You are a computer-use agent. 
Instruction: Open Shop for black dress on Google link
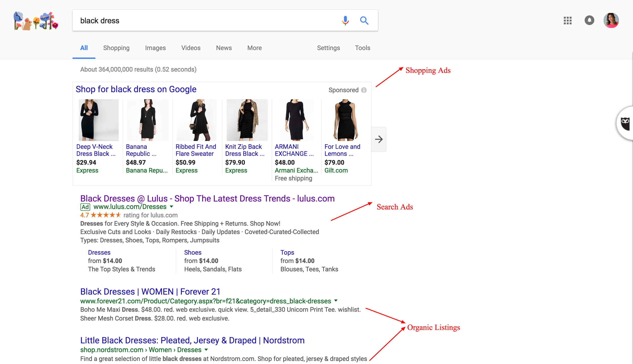[136, 89]
